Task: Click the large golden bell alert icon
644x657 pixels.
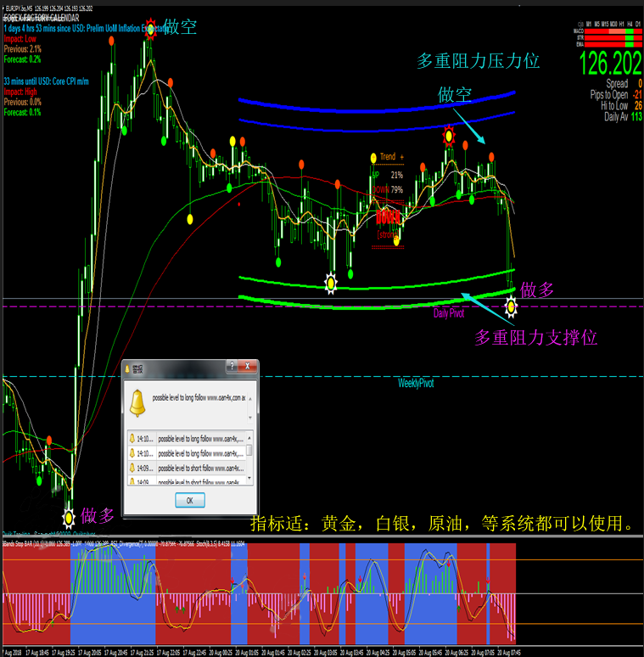Action: pos(137,403)
